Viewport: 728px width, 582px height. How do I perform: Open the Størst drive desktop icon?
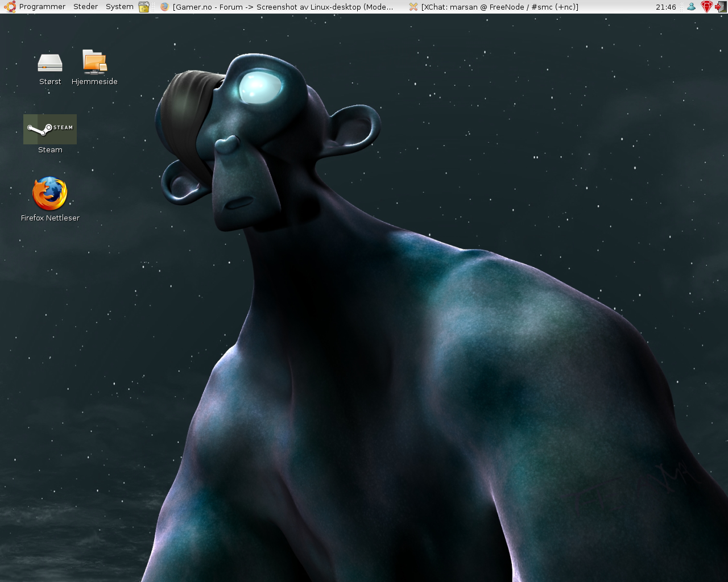pyautogui.click(x=50, y=63)
